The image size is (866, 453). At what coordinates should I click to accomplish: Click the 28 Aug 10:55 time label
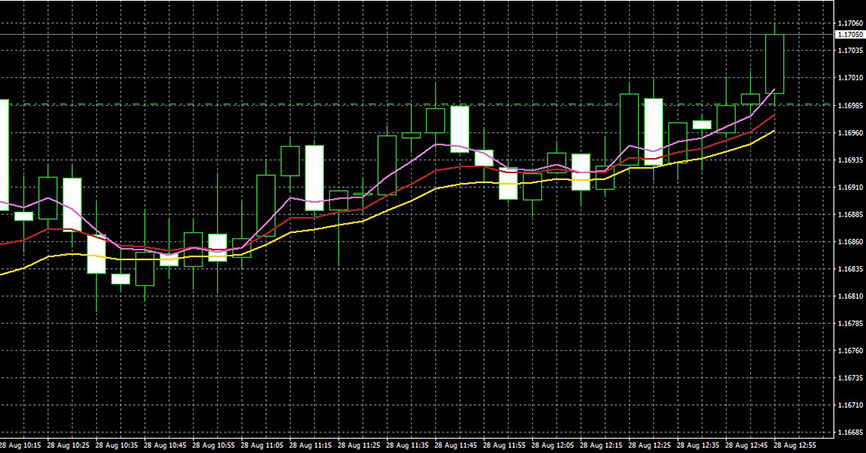(x=214, y=444)
